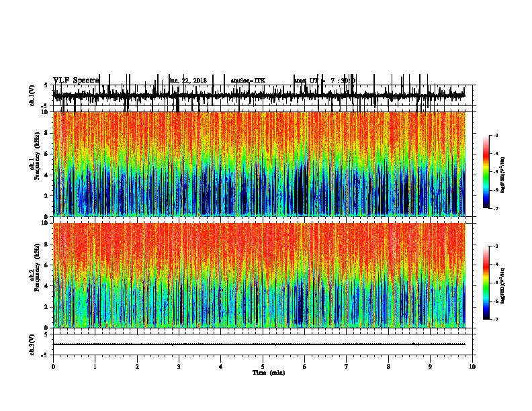532x411 pixels.
Task: Click the ch.2 spectrogram color bar
Action: tap(486, 283)
